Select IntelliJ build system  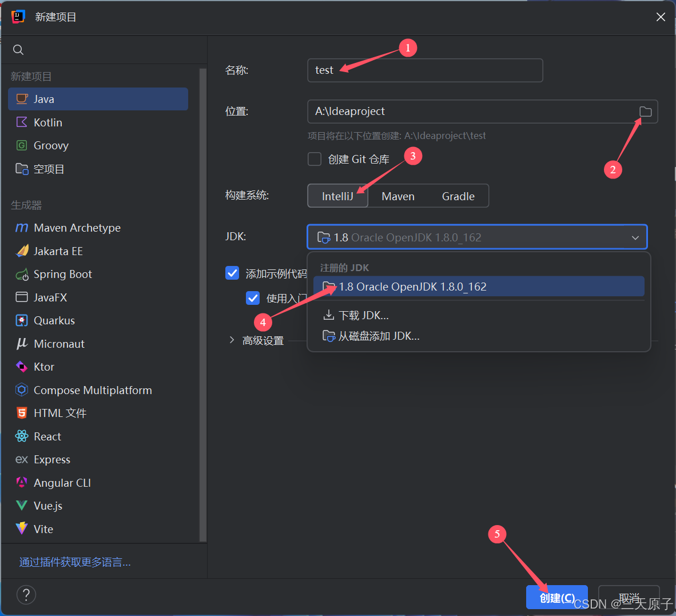pyautogui.click(x=337, y=196)
